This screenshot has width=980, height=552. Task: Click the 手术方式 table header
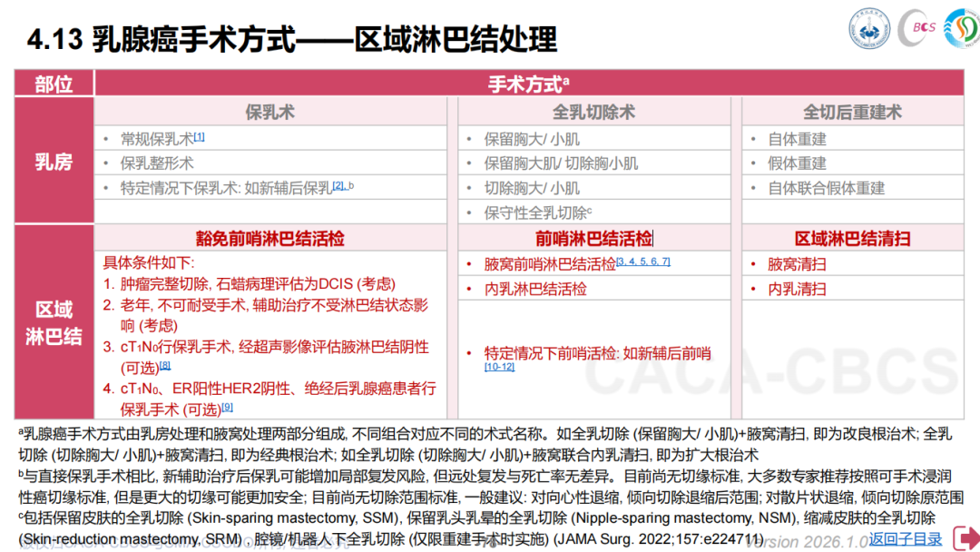528,84
